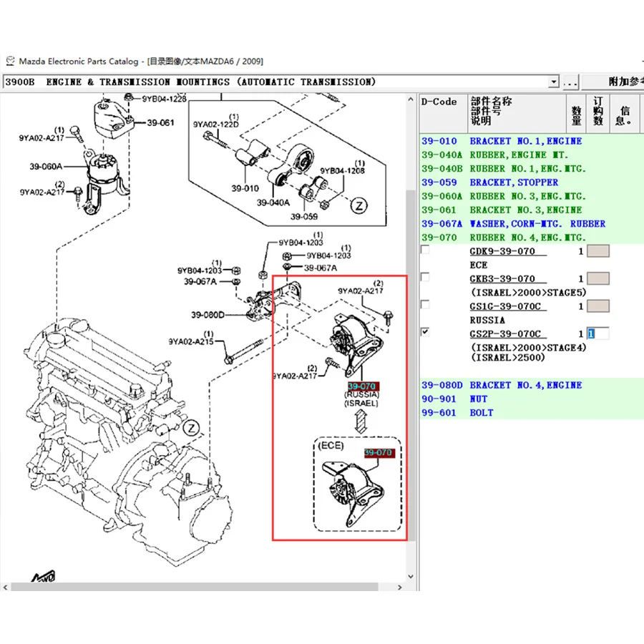Click the 39-040A callout in the diagram
Viewport: 644px width, 644px height.
(273, 203)
